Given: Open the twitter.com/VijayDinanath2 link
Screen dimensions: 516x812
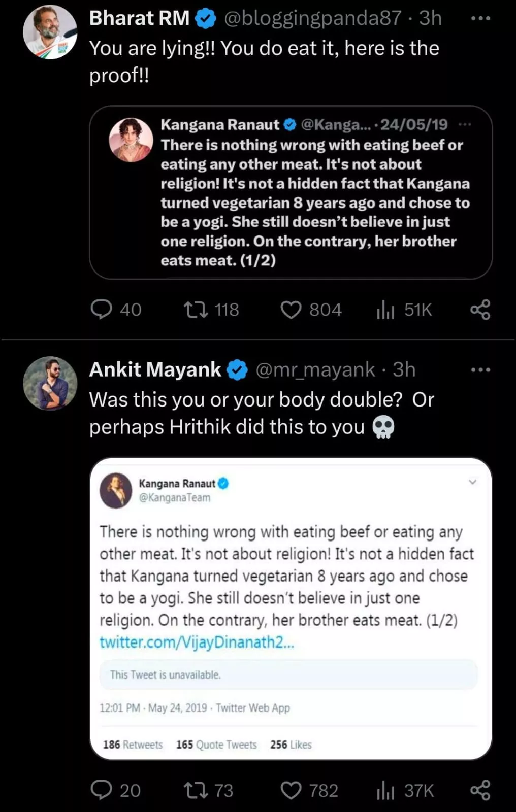Looking at the screenshot, I should [x=197, y=642].
